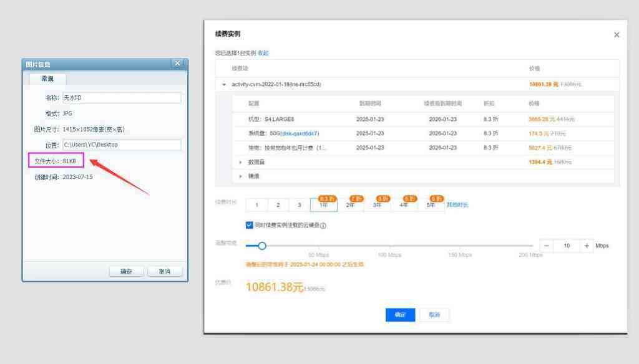Close the 续费实例 renewal dialog
The height and width of the screenshot is (364, 639).
tap(617, 35)
